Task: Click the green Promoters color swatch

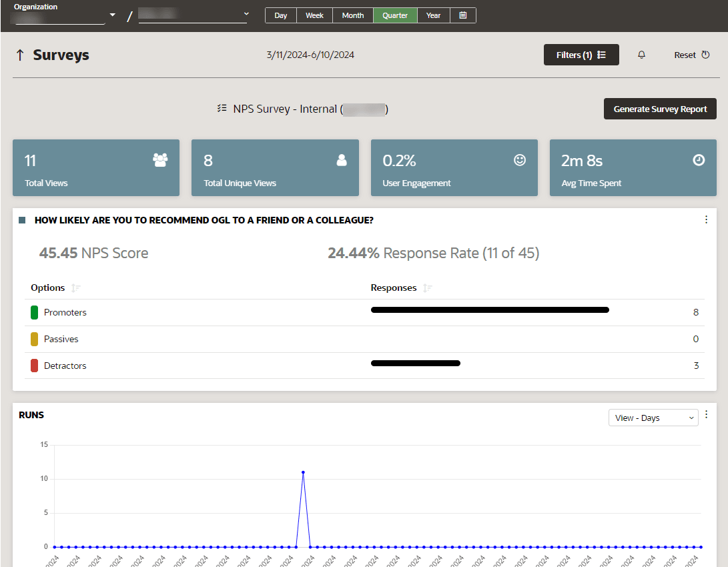Action: point(33,312)
